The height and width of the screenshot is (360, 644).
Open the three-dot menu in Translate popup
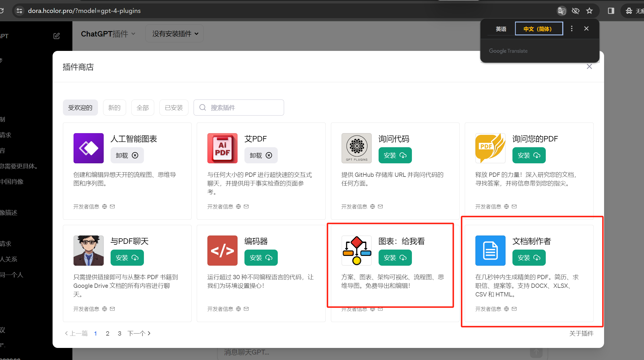572,28
